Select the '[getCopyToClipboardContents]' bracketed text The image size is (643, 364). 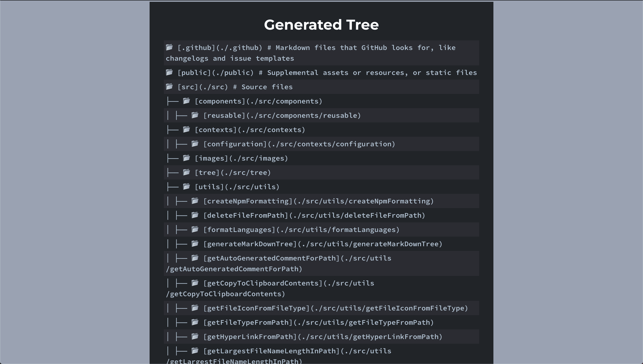point(263,283)
